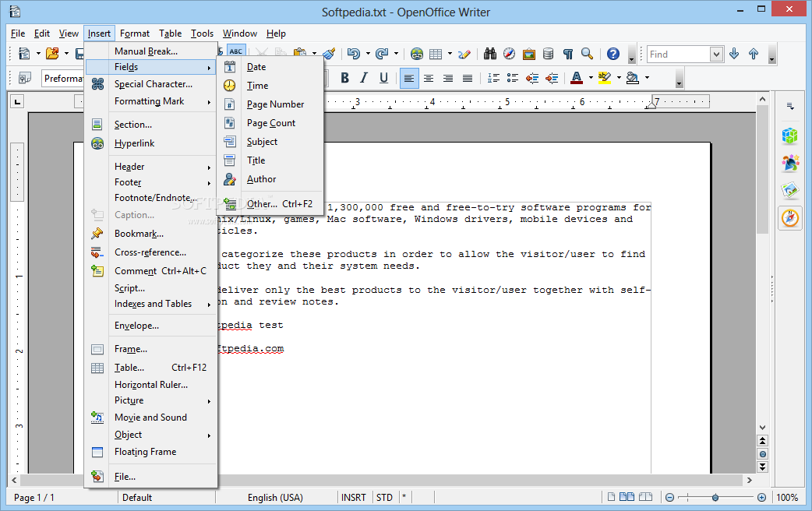Toggle nonprinting characters pilcrow icon
The image size is (812, 511).
(567, 54)
